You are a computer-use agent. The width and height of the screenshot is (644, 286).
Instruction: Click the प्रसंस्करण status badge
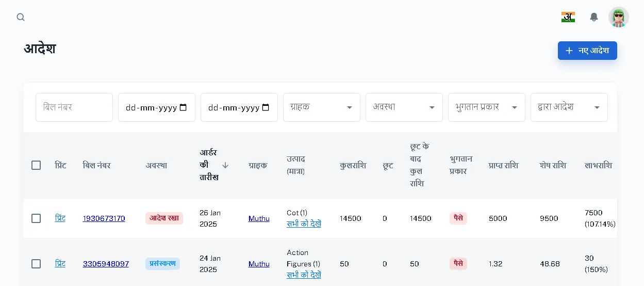[162, 264]
